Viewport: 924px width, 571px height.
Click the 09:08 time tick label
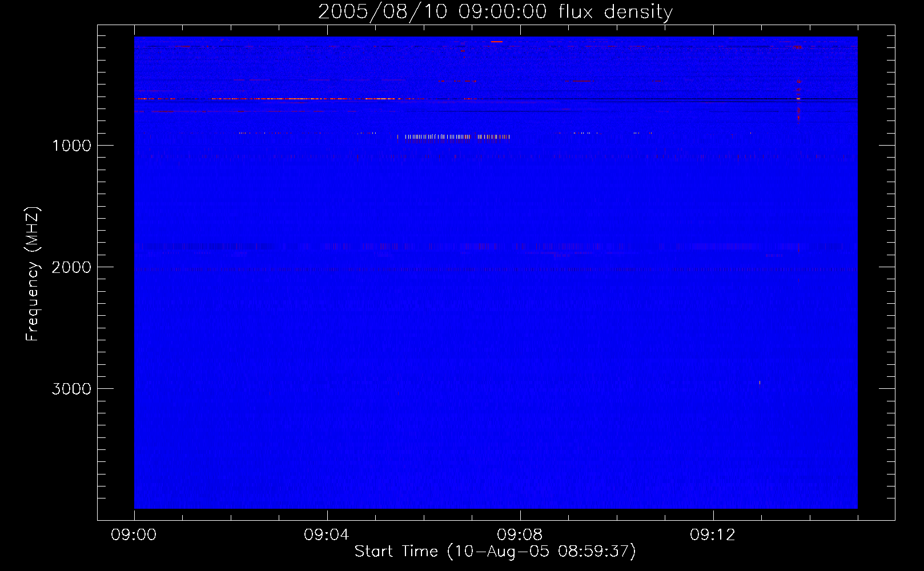click(x=520, y=535)
